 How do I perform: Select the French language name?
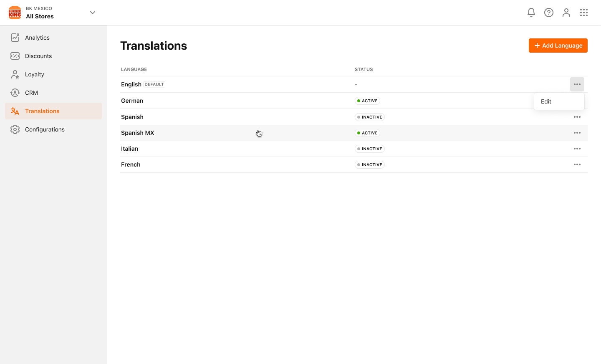(131, 164)
